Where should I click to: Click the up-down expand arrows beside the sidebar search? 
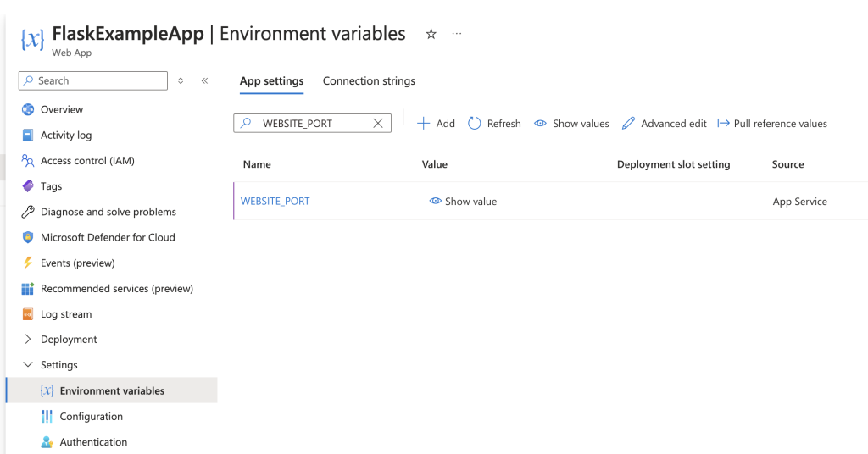(181, 80)
